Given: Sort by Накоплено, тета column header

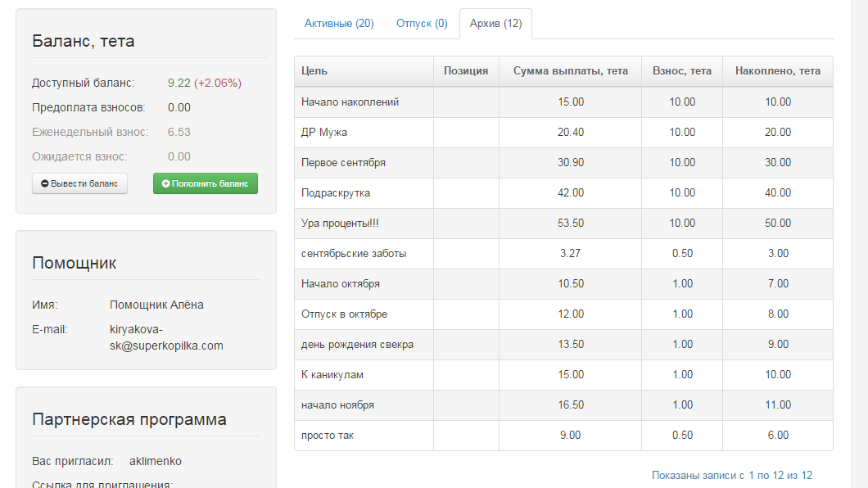Looking at the screenshot, I should [x=777, y=71].
